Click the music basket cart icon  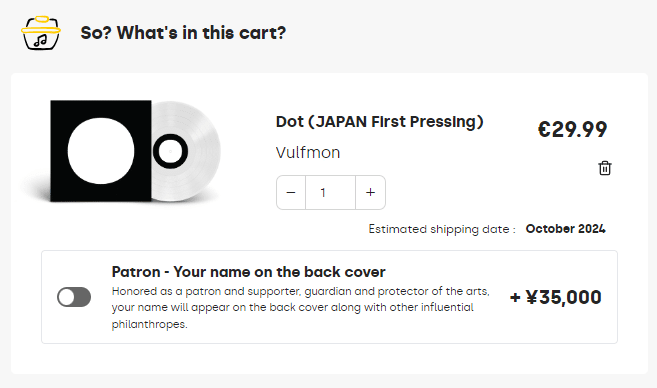[x=41, y=33]
